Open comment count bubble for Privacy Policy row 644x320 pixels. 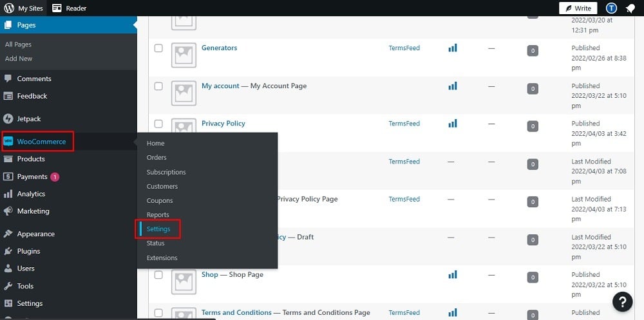pos(533,127)
